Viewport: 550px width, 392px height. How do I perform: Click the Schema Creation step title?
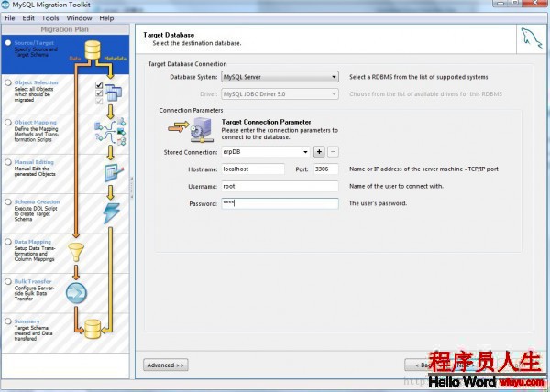coord(37,201)
